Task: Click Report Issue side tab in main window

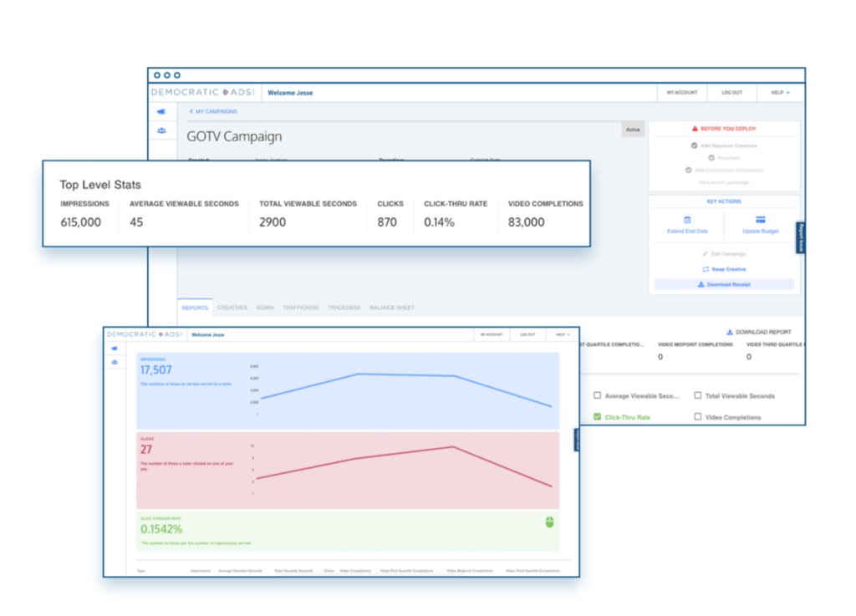Action: (x=801, y=238)
